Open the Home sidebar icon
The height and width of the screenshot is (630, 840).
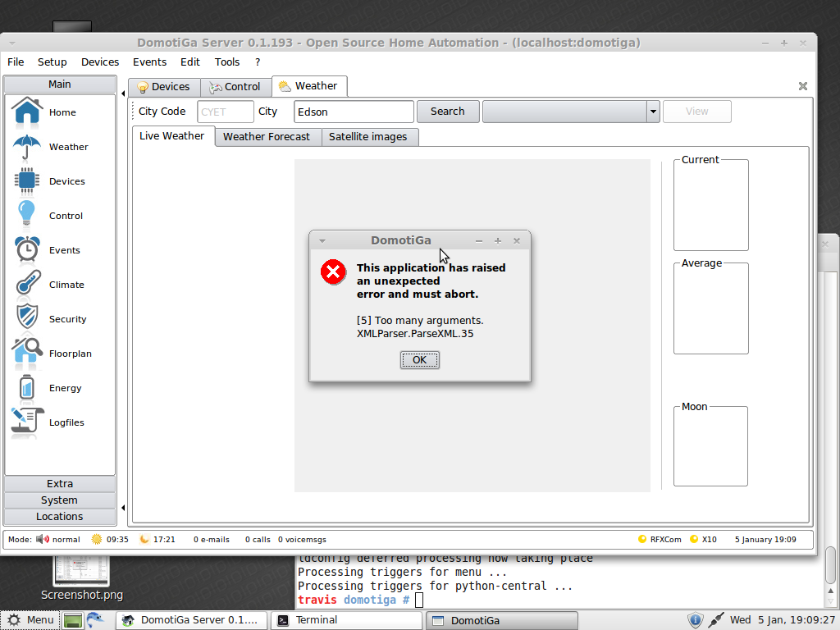pyautogui.click(x=27, y=112)
